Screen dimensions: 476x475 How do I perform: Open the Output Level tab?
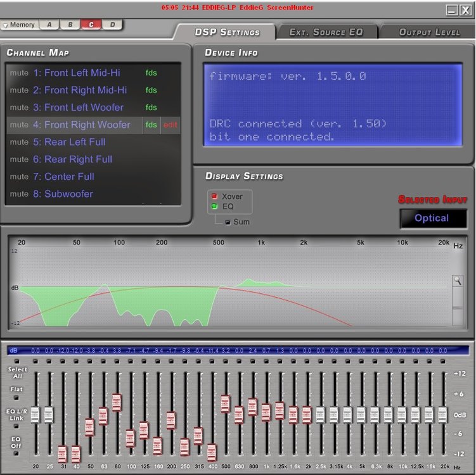tap(429, 32)
